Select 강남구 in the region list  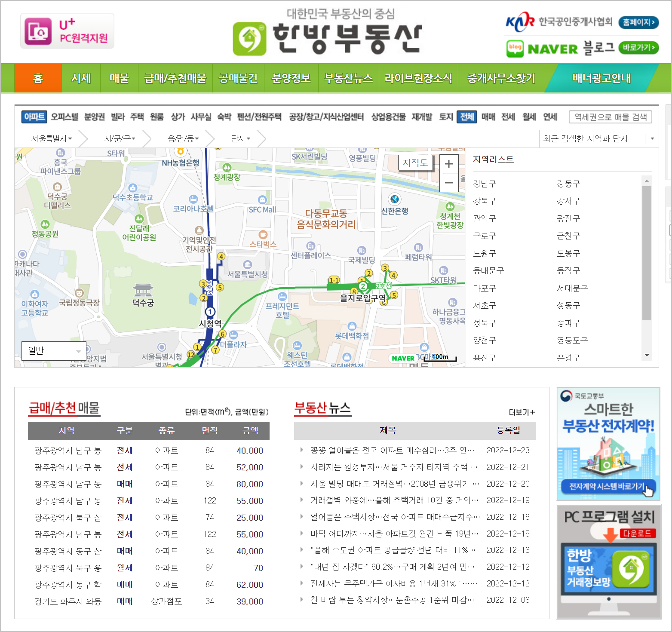click(x=485, y=184)
